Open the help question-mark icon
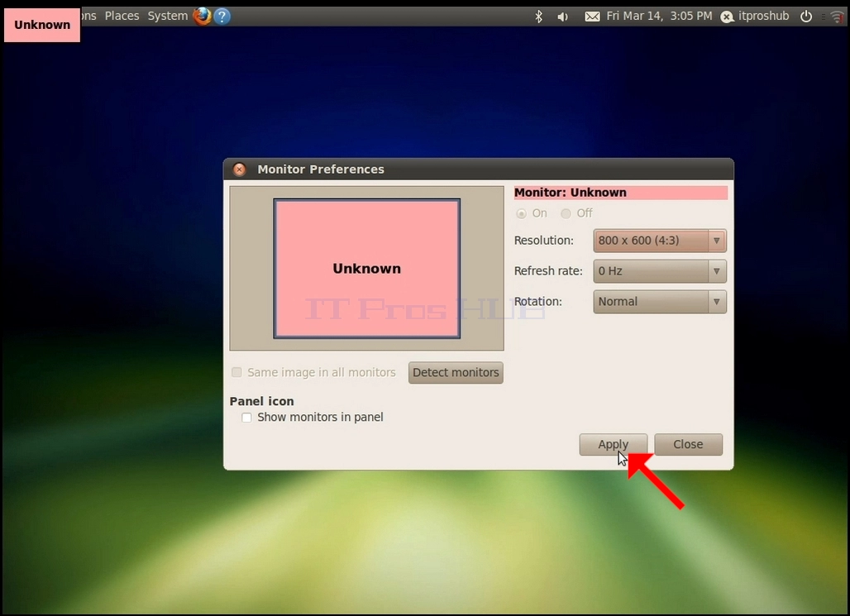Image resolution: width=850 pixels, height=616 pixels. pyautogui.click(x=222, y=17)
